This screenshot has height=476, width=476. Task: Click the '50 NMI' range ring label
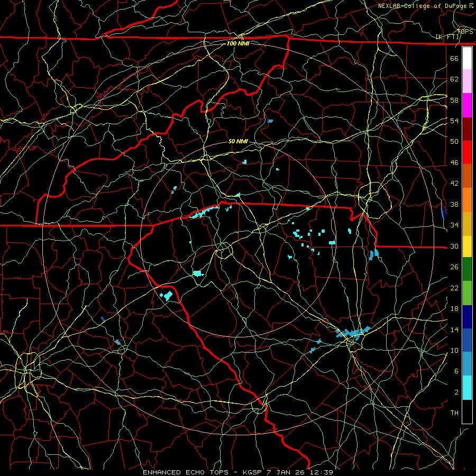(238, 141)
